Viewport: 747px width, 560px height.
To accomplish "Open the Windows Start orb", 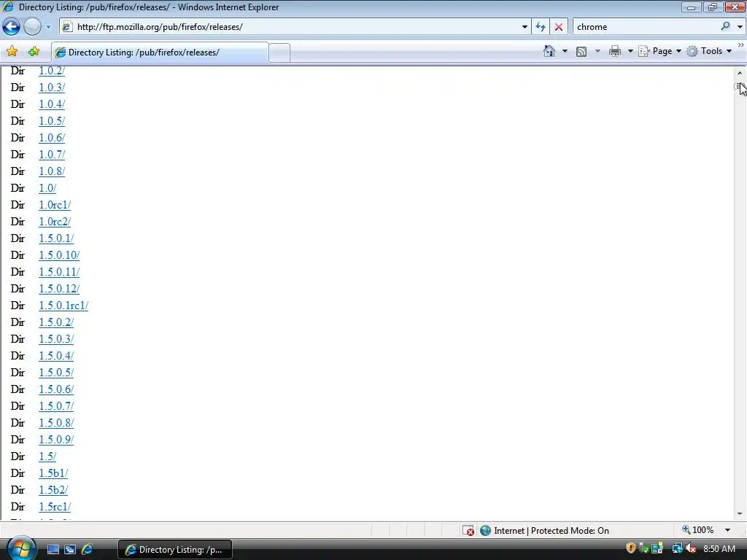I will click(21, 548).
